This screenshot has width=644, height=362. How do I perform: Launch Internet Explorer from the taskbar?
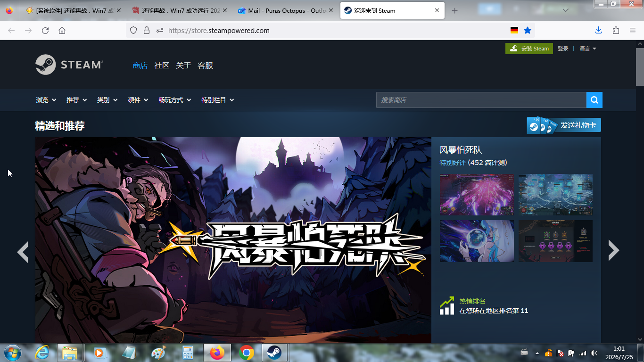pyautogui.click(x=42, y=353)
